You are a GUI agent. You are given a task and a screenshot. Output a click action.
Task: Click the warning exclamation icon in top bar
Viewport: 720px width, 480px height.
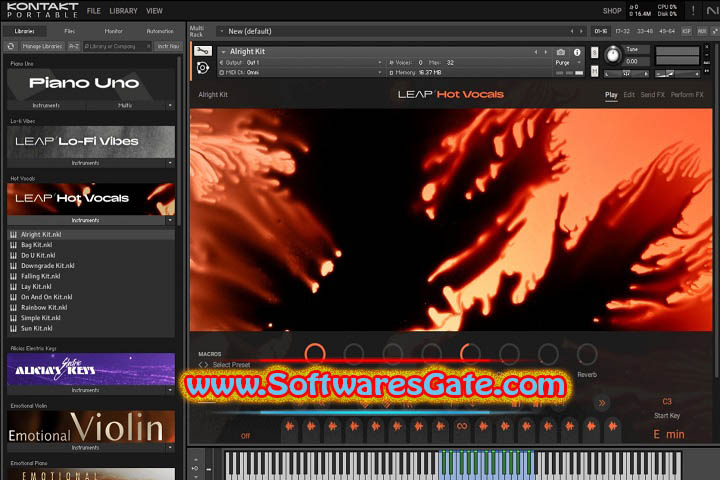[693, 10]
